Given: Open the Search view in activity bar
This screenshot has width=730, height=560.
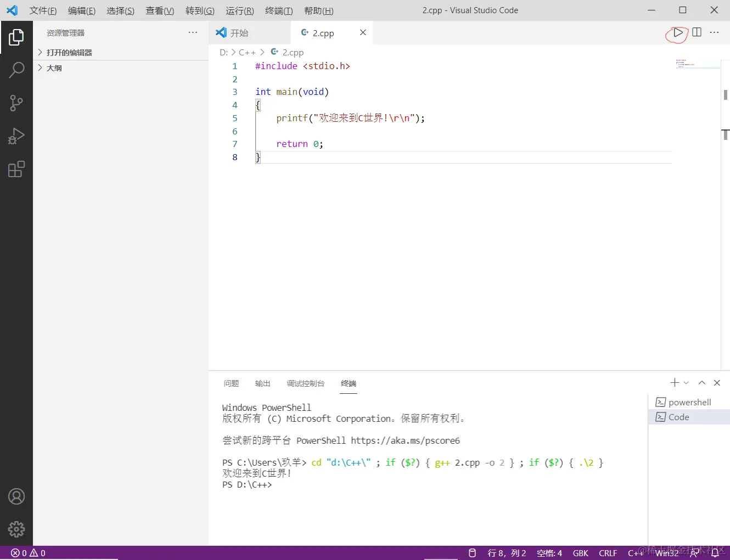Looking at the screenshot, I should click(16, 70).
